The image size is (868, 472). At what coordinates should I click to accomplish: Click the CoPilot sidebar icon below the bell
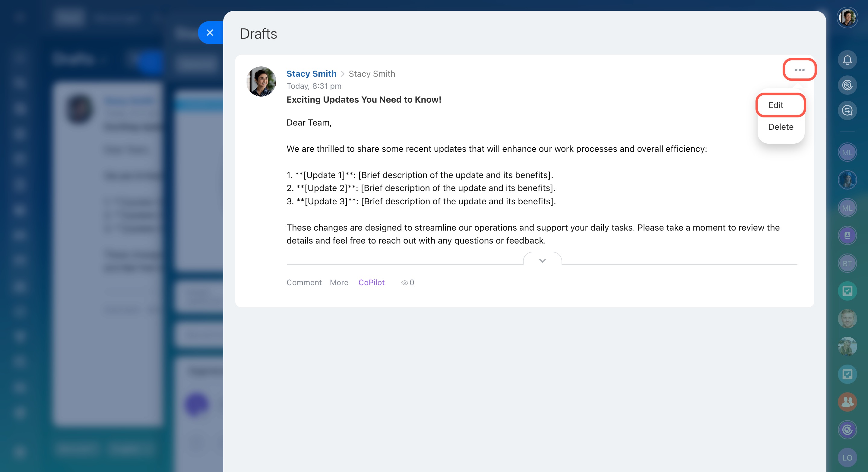(x=847, y=85)
